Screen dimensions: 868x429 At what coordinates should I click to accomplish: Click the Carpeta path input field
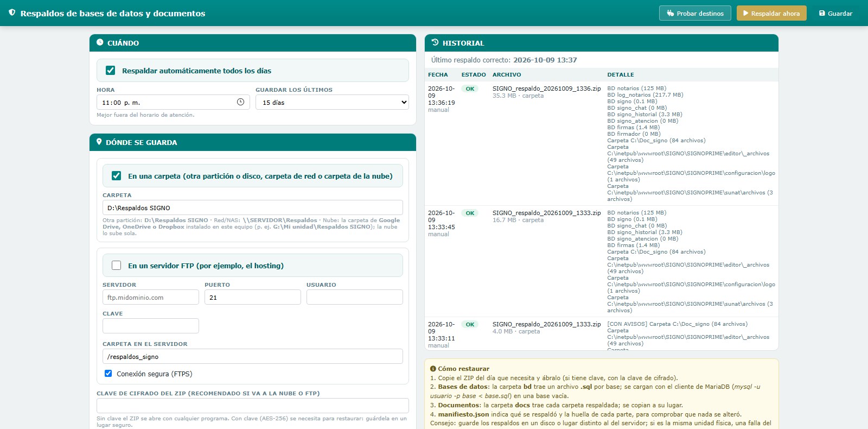(x=253, y=207)
